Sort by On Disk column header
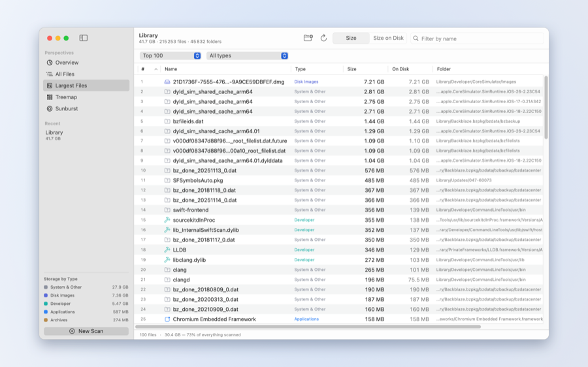The image size is (588, 367). [400, 69]
